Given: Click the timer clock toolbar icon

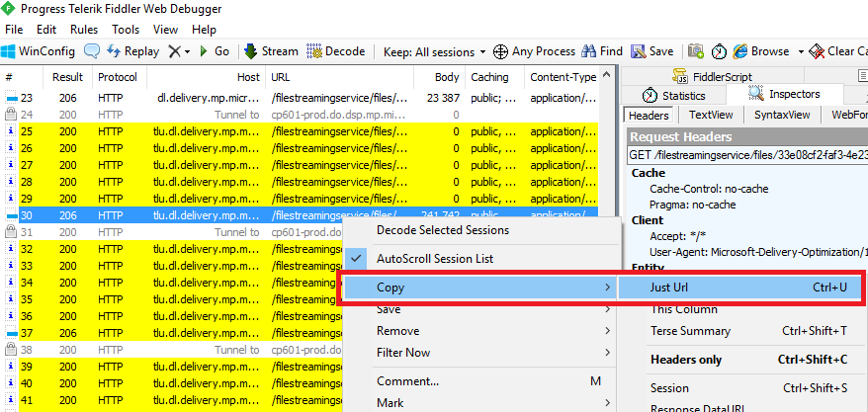Looking at the screenshot, I should (719, 51).
